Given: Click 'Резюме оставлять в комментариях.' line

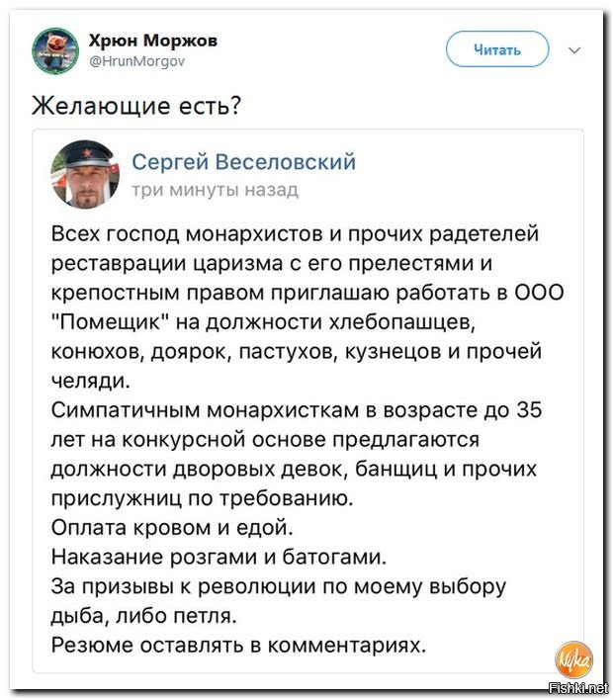Looking at the screenshot, I should [239, 645].
